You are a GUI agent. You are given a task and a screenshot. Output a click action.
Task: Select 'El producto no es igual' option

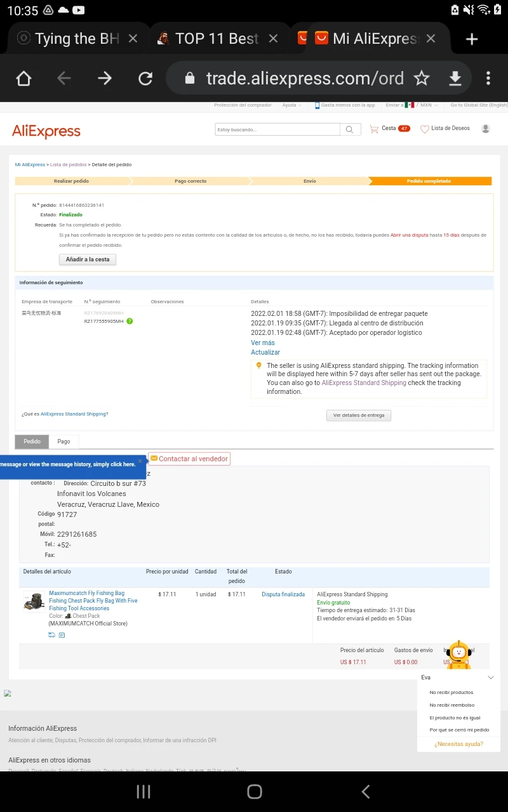tap(455, 718)
